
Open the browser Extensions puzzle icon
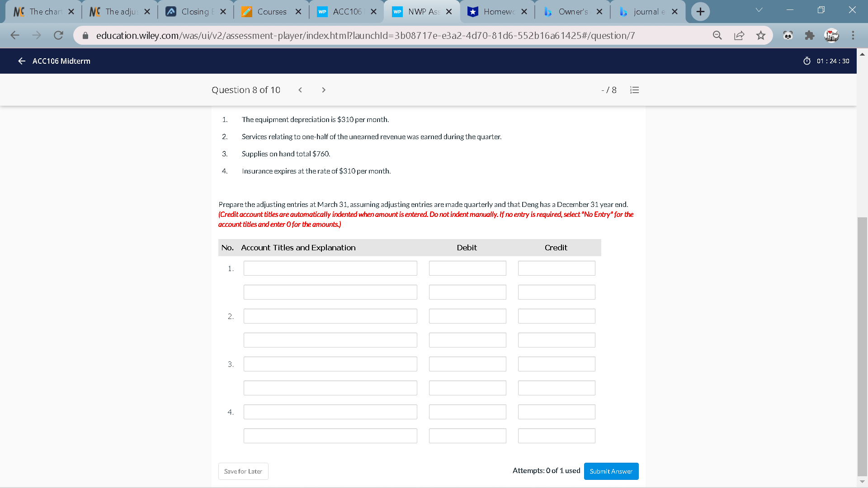coord(809,35)
